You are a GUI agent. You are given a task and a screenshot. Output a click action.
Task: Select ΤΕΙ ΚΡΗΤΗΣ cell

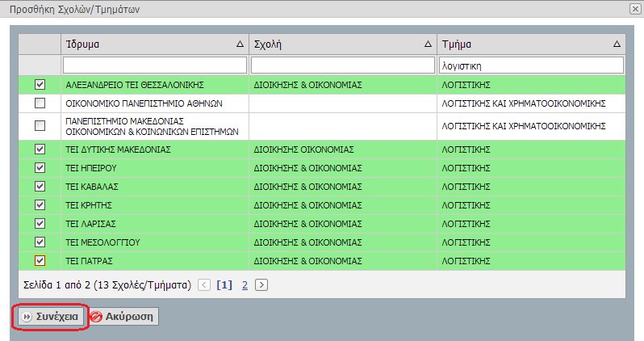155,205
